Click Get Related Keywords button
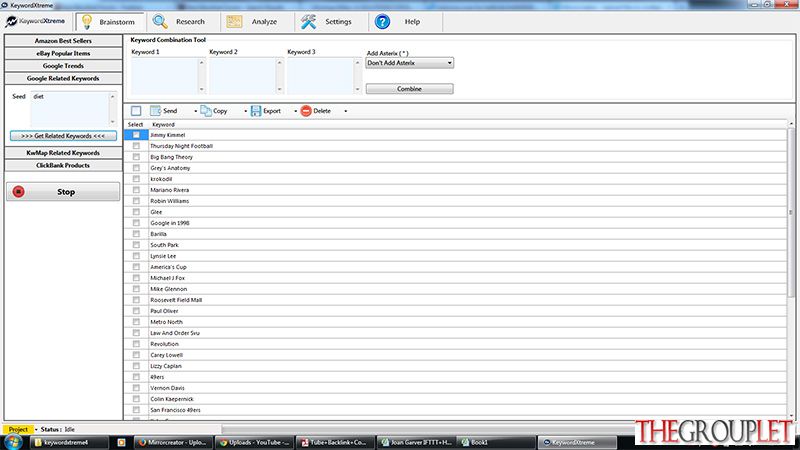The image size is (800, 450). pyautogui.click(x=63, y=136)
